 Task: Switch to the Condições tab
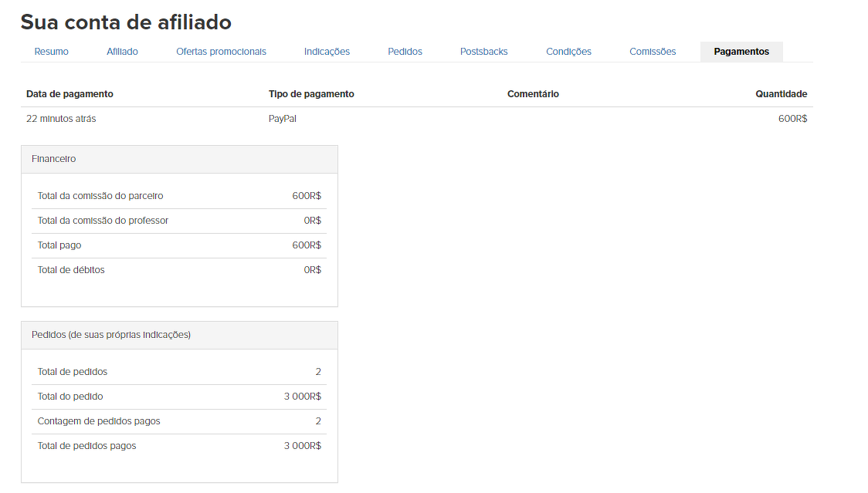coord(568,52)
